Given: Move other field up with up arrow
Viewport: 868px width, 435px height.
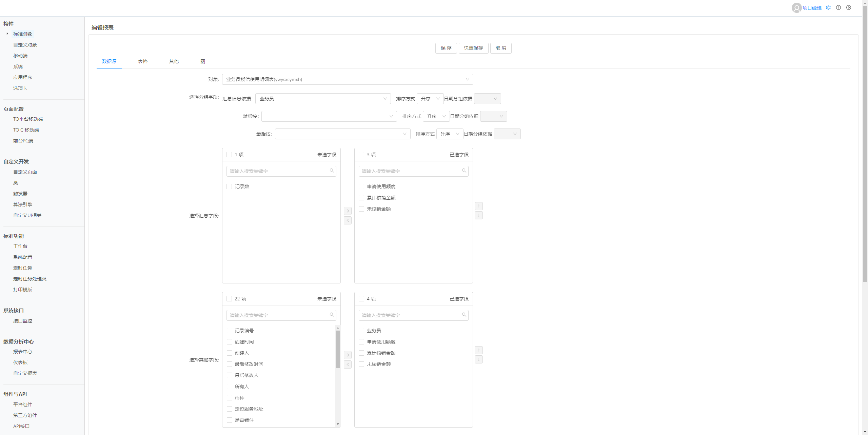Looking at the screenshot, I should [479, 350].
